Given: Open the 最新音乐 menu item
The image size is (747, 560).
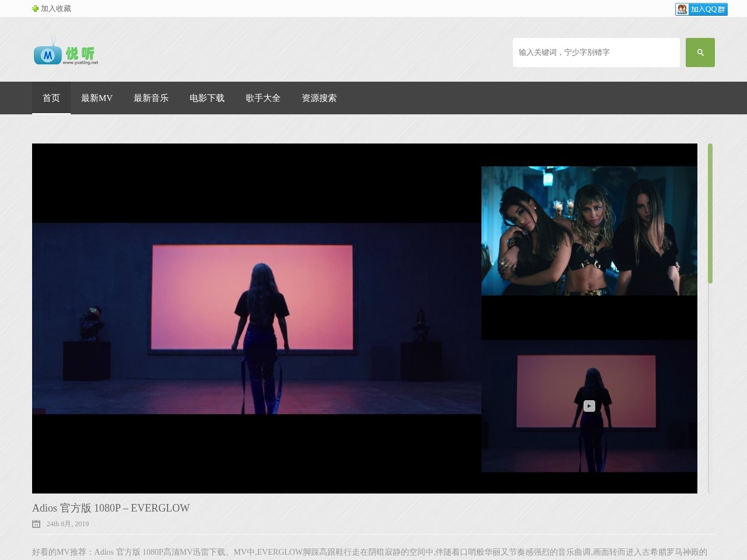Looking at the screenshot, I should (x=151, y=98).
